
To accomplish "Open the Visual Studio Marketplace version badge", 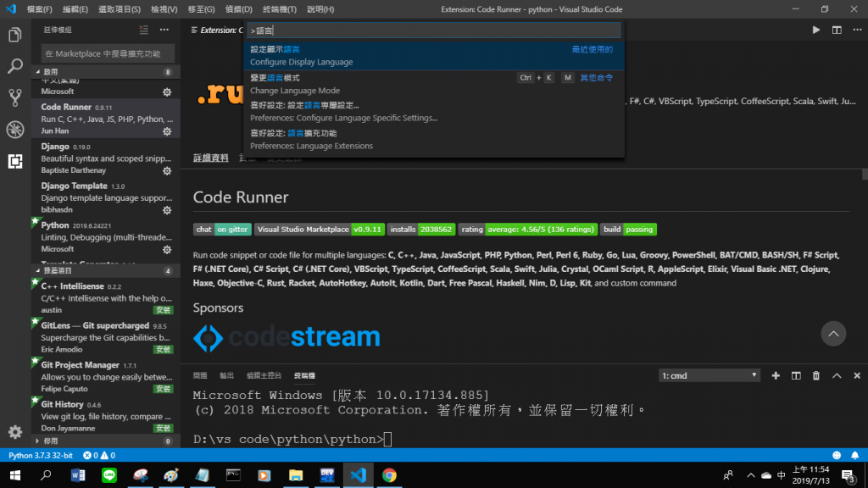I will 320,230.
